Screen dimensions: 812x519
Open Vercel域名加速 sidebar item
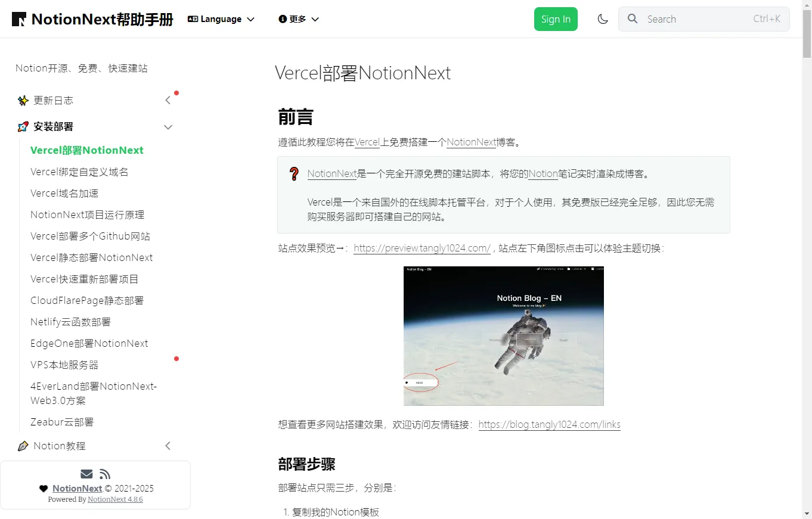pyautogui.click(x=64, y=193)
